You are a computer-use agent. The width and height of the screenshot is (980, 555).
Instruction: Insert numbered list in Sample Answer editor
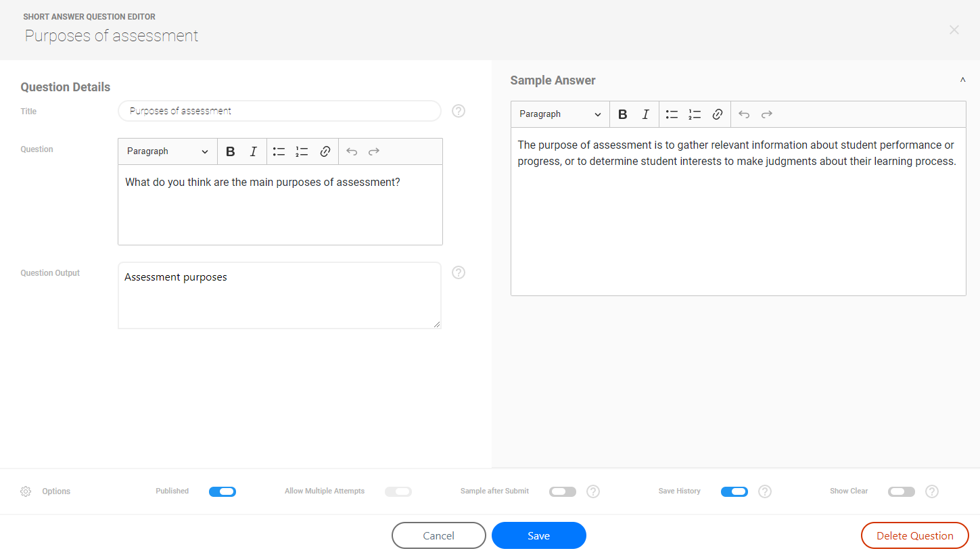(695, 114)
